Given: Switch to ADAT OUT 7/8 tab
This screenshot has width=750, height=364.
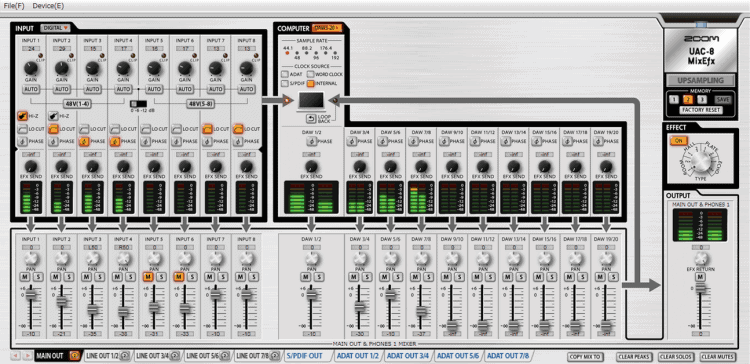Looking at the screenshot, I should (x=509, y=356).
